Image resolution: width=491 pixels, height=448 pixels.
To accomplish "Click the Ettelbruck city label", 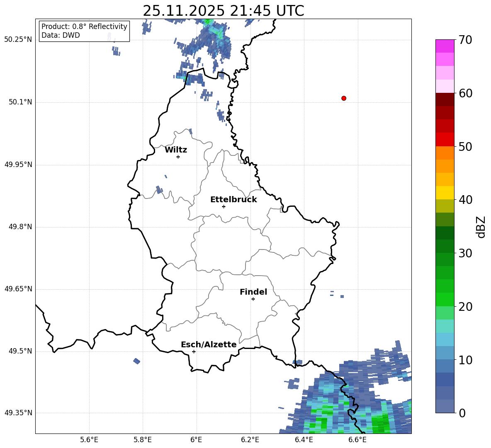I will pyautogui.click(x=233, y=200).
